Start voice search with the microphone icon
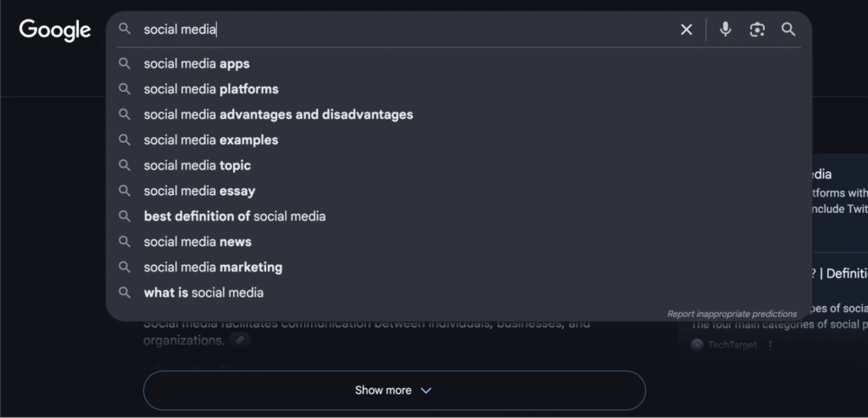The image size is (868, 418). coord(726,30)
